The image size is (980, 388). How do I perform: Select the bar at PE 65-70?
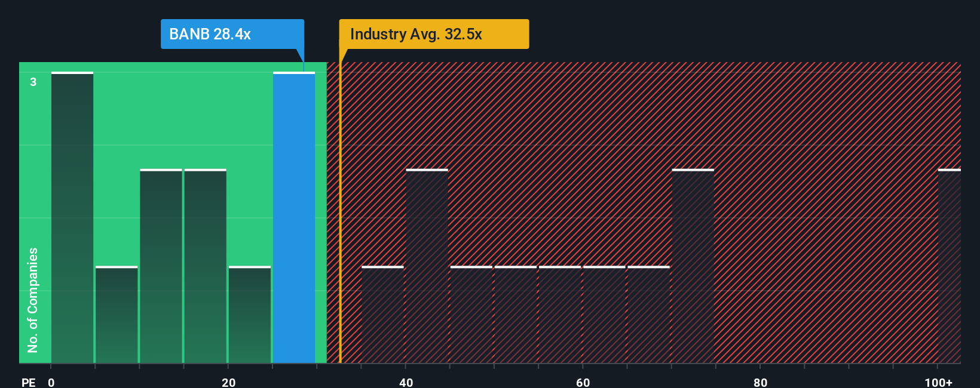coord(648,315)
